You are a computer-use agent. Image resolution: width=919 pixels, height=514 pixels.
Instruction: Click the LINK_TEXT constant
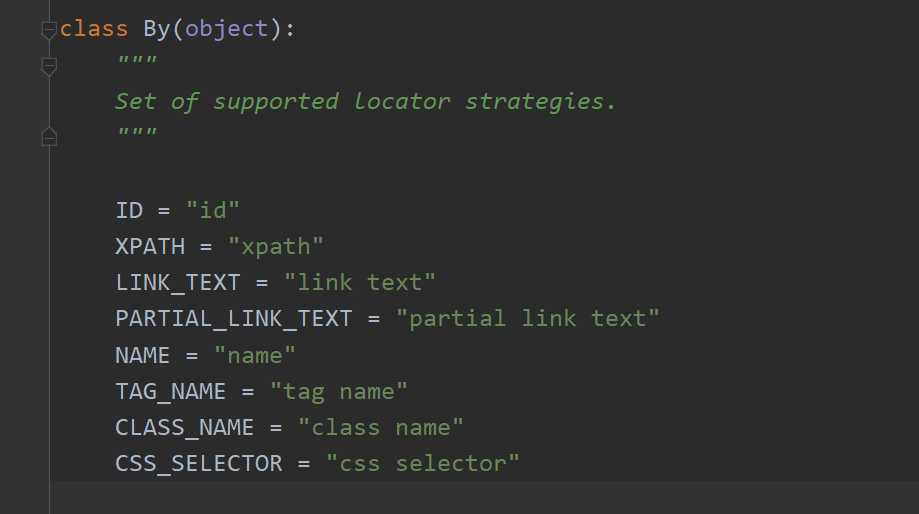178,283
